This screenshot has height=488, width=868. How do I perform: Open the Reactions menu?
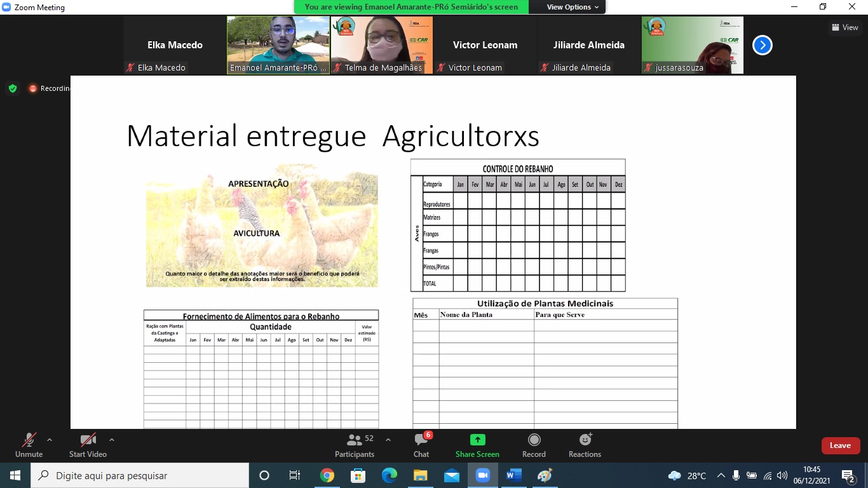coord(585,445)
